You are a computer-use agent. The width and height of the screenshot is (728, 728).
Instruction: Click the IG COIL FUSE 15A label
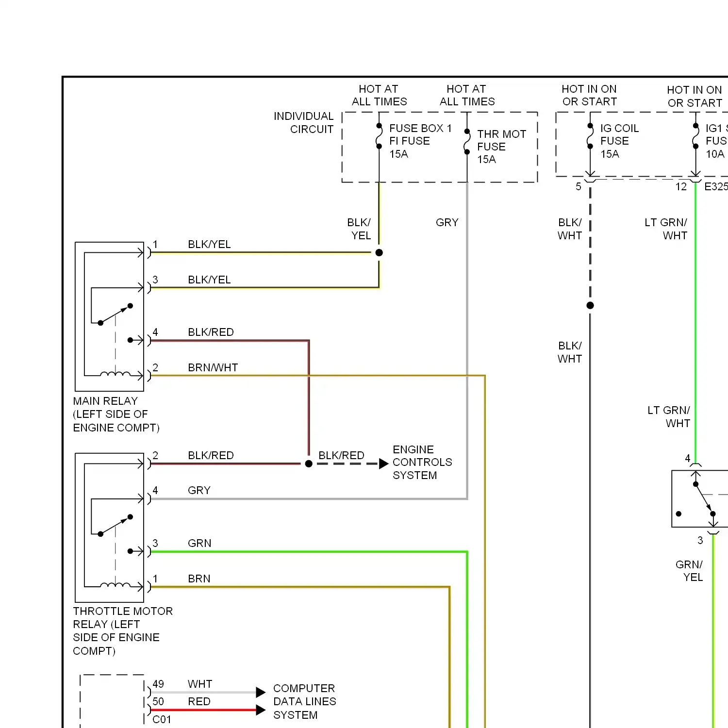click(619, 141)
